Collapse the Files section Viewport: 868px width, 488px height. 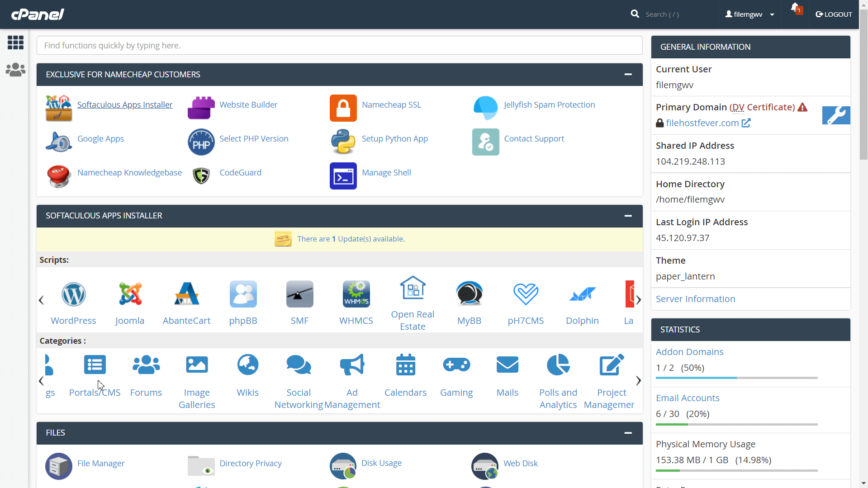(628, 433)
